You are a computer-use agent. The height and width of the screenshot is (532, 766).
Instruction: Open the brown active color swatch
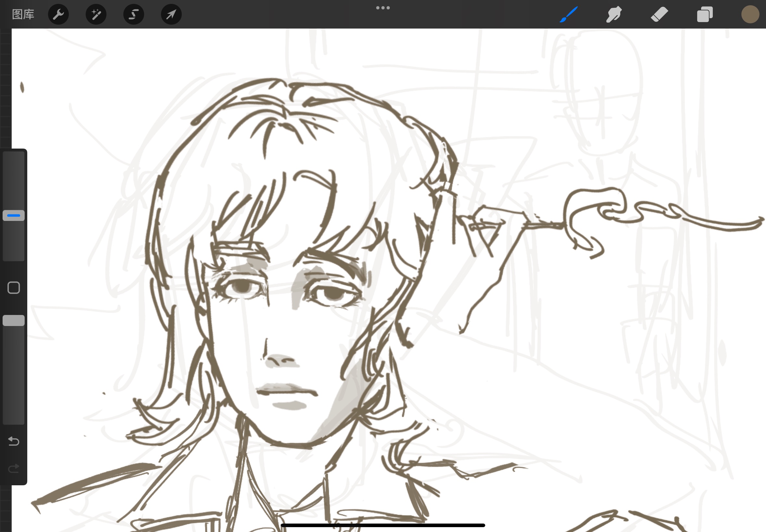pos(750,14)
